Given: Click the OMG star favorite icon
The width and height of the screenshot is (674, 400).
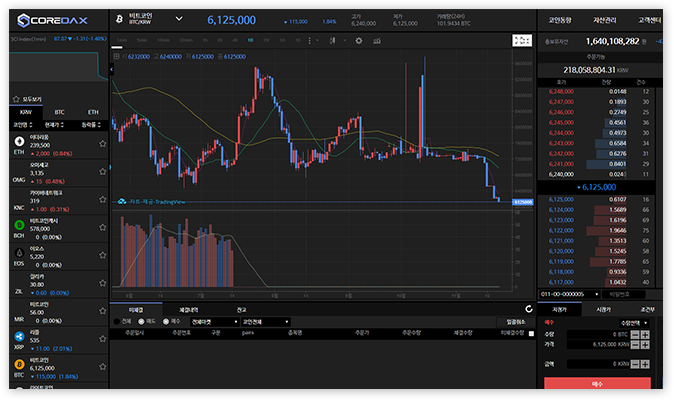Looking at the screenshot, I should (x=102, y=170).
